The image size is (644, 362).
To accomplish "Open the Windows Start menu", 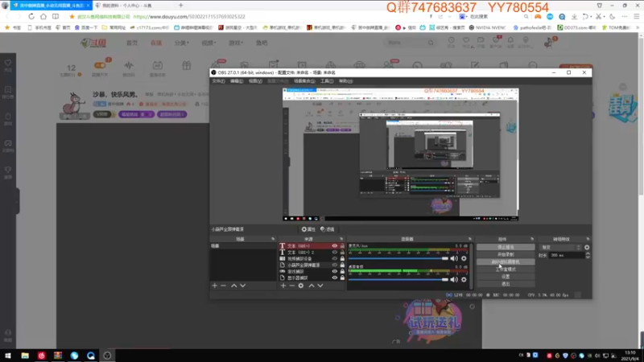I will (8, 356).
